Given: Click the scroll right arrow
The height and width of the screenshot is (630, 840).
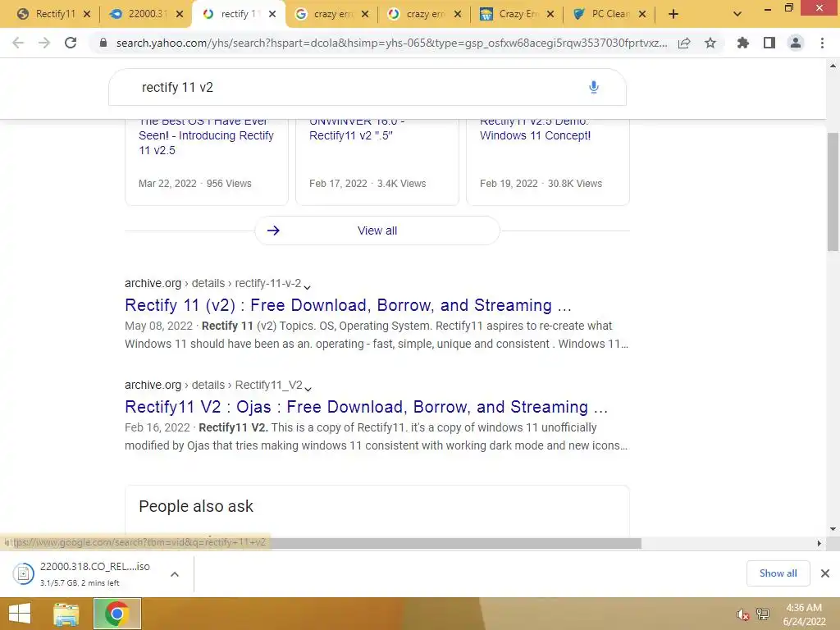Looking at the screenshot, I should click(819, 543).
